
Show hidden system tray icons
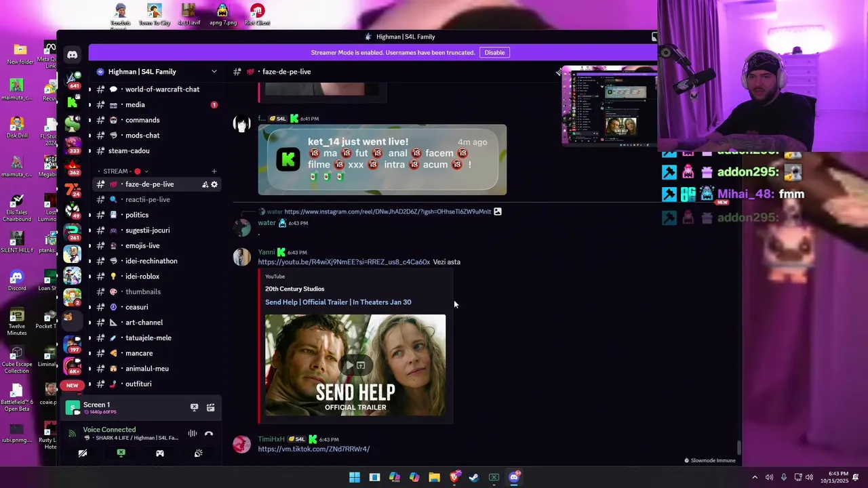pyautogui.click(x=754, y=477)
